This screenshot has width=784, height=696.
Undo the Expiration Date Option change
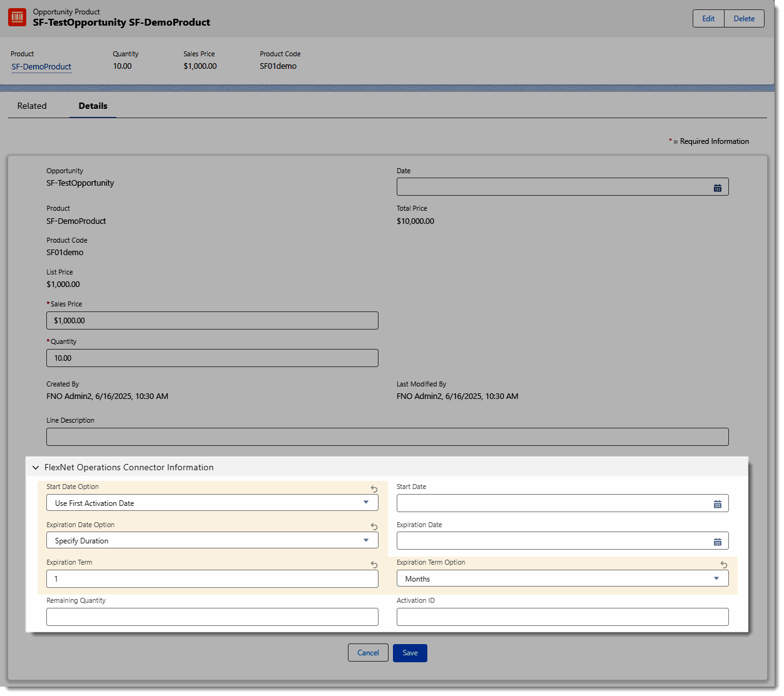point(374,527)
